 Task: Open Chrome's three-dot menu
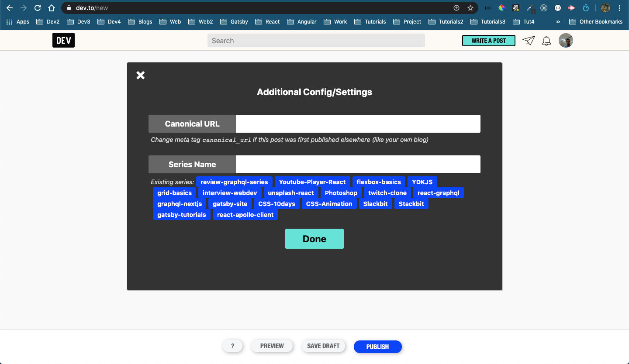click(620, 8)
